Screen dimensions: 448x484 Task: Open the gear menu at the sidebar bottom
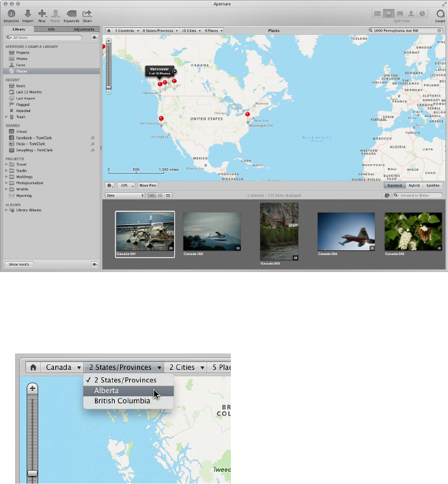[95, 265]
